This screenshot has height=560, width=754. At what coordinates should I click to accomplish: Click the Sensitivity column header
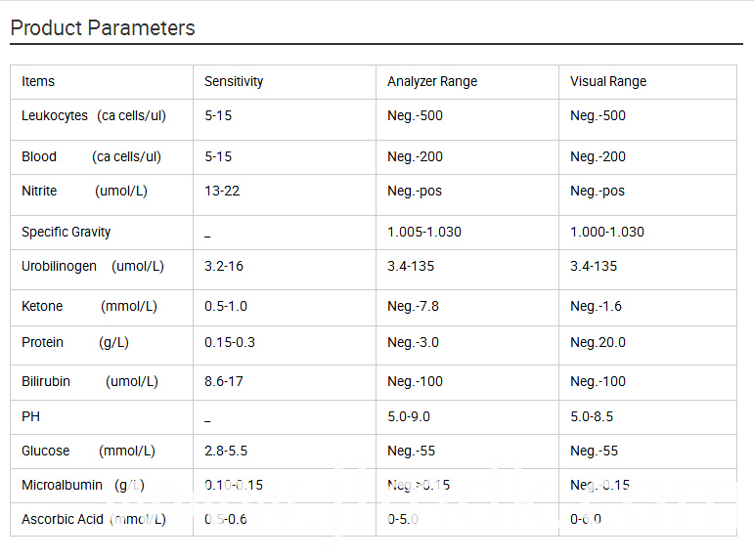pos(234,82)
